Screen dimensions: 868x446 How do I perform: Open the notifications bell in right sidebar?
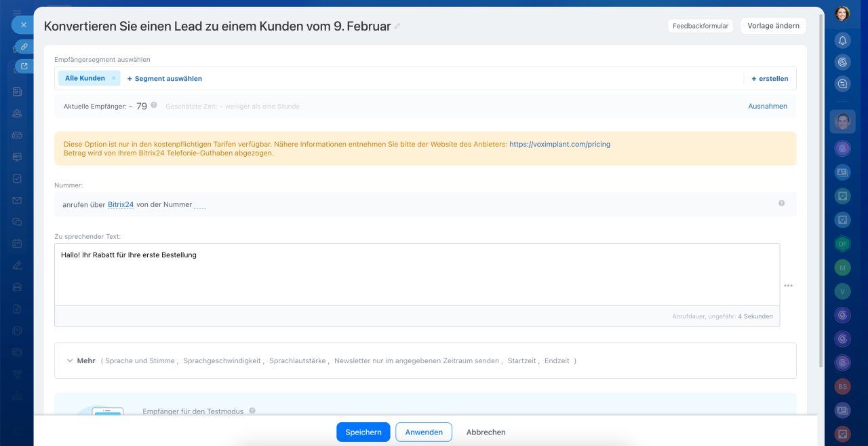[842, 40]
